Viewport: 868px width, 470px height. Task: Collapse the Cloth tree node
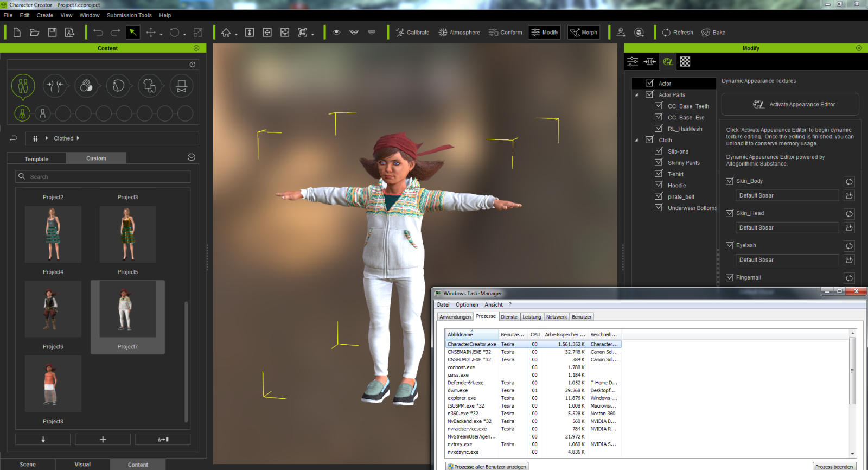[637, 140]
